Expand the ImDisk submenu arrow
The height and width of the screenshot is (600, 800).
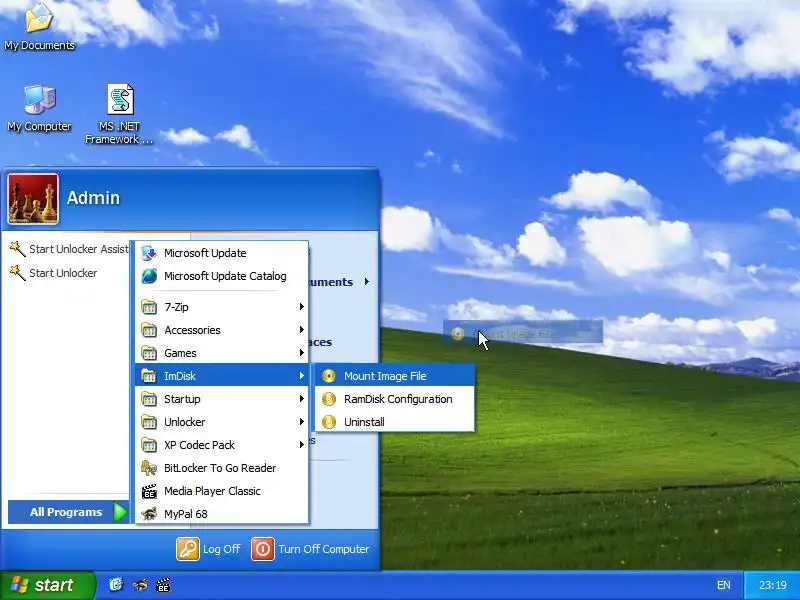point(302,376)
